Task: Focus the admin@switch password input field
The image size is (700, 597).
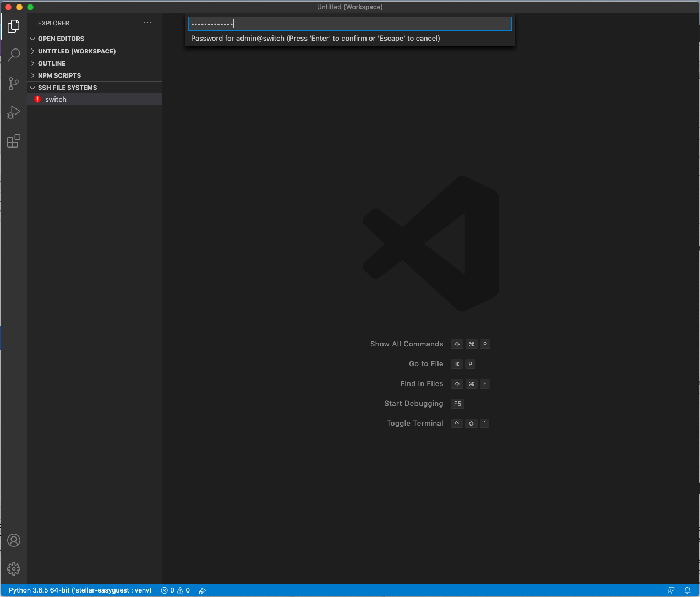Action: pyautogui.click(x=349, y=24)
